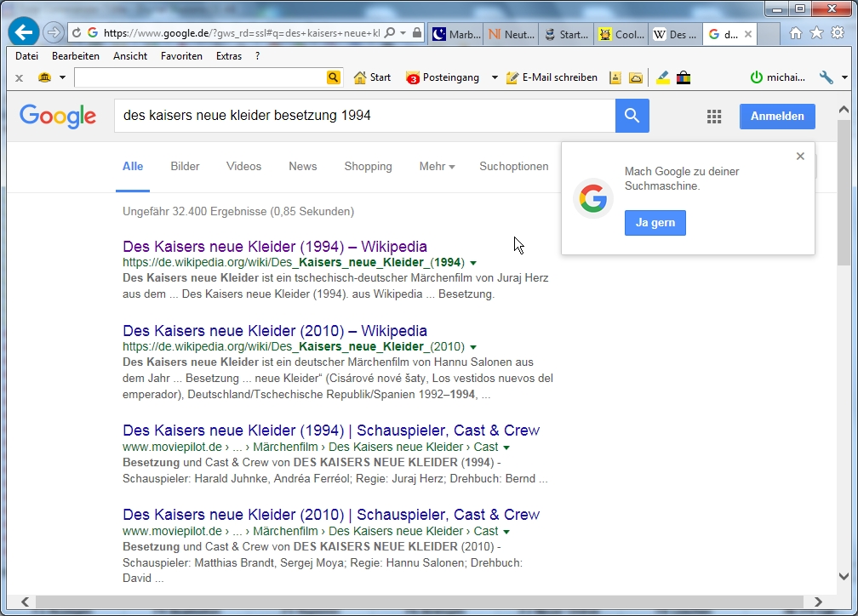Click E-Mail schreiben in toolbar

(552, 77)
